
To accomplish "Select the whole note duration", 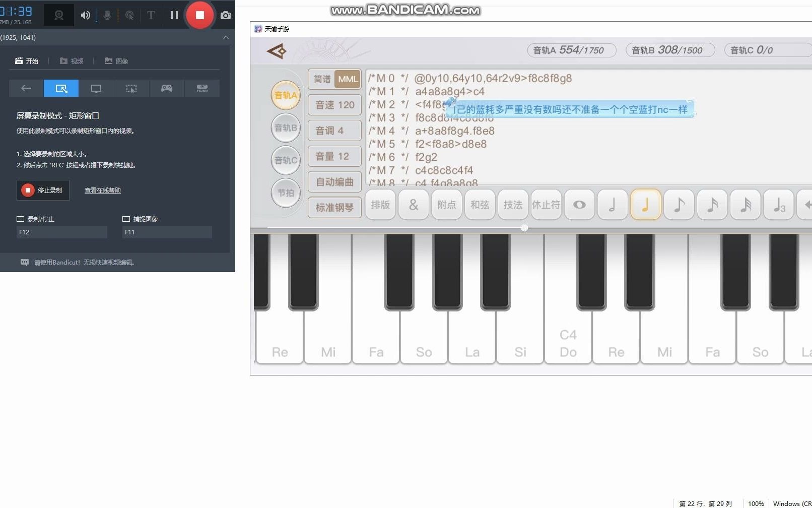I will (x=579, y=205).
